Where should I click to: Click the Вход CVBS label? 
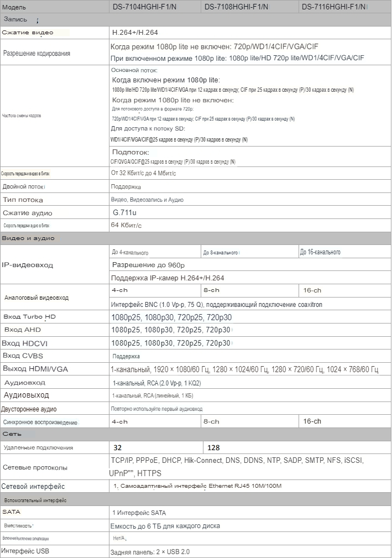point(23,356)
